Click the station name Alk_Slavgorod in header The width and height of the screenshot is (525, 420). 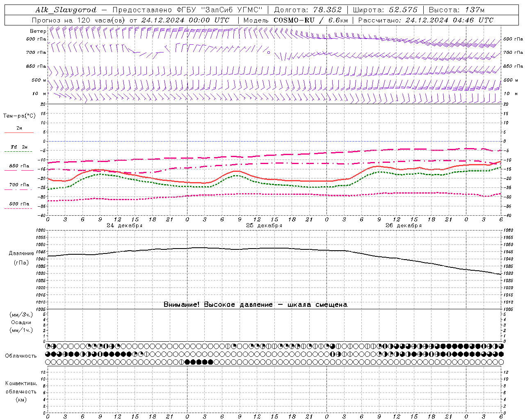66,10
